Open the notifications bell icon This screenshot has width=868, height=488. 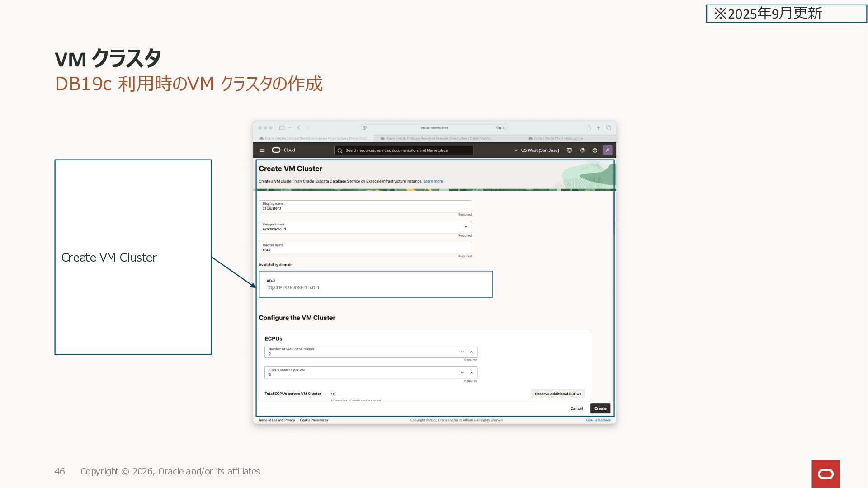pos(582,150)
